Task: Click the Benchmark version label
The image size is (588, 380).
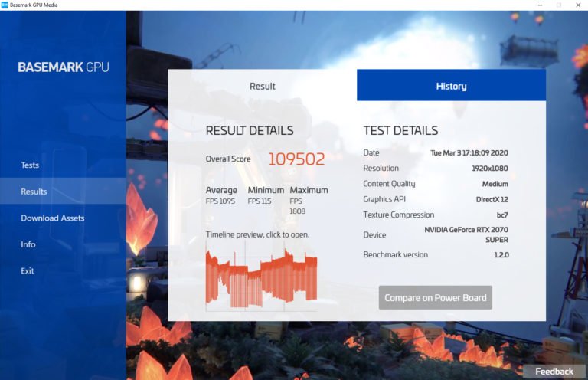Action: coord(395,254)
